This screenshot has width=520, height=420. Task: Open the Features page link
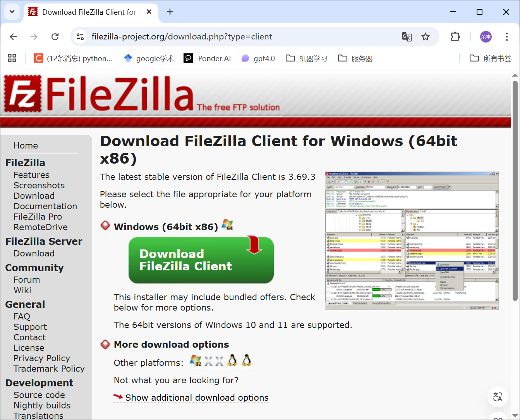point(31,175)
